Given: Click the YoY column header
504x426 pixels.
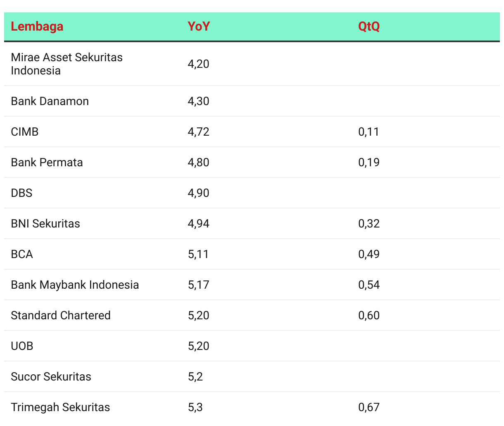Looking at the screenshot, I should tap(199, 26).
